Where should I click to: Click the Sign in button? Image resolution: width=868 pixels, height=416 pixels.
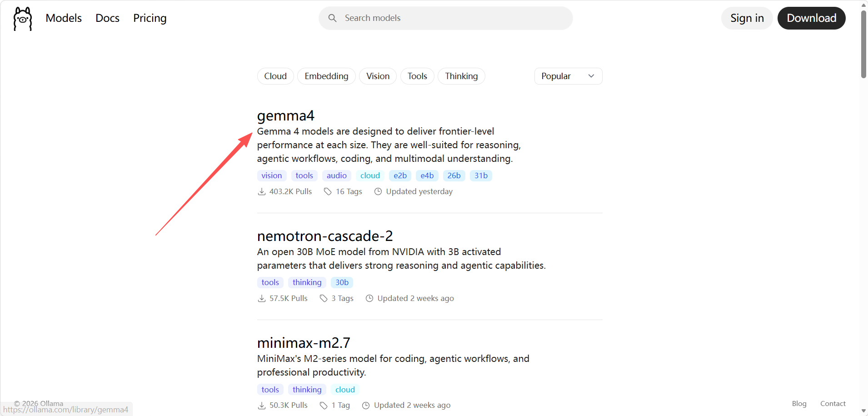(747, 18)
